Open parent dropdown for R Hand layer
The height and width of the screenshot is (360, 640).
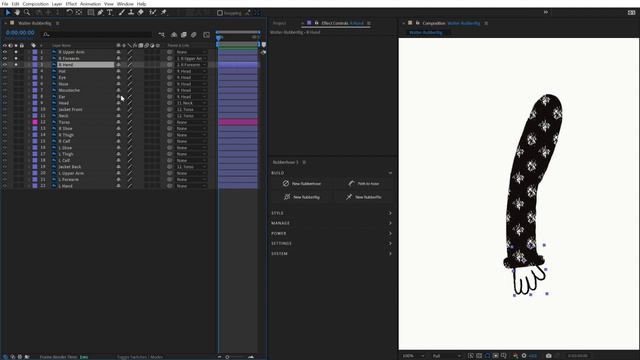(x=191, y=65)
